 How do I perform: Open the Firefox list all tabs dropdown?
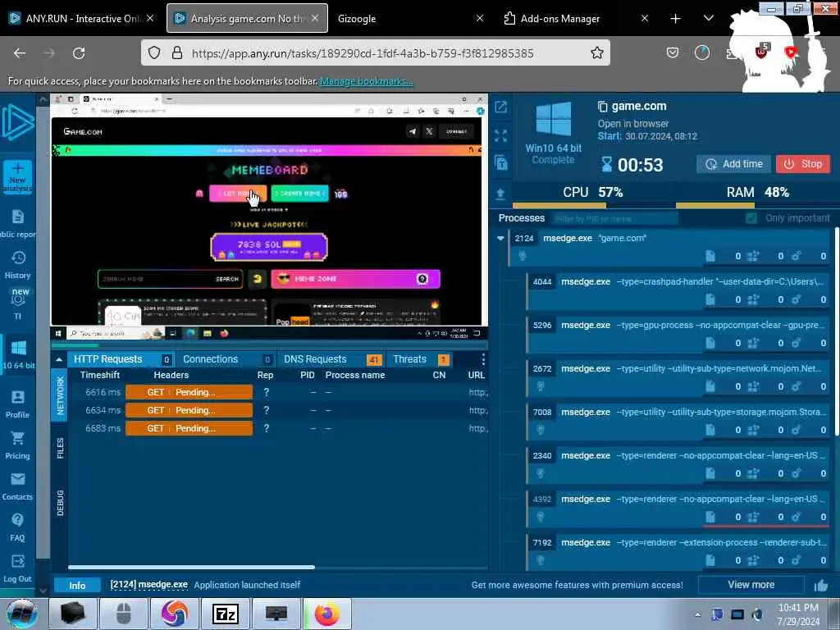click(708, 18)
